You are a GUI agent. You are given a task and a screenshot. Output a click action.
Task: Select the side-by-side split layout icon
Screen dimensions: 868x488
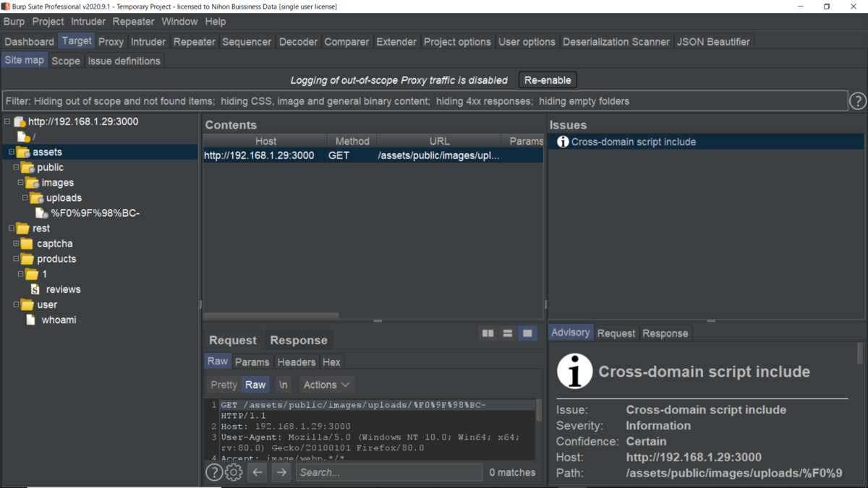pos(488,333)
